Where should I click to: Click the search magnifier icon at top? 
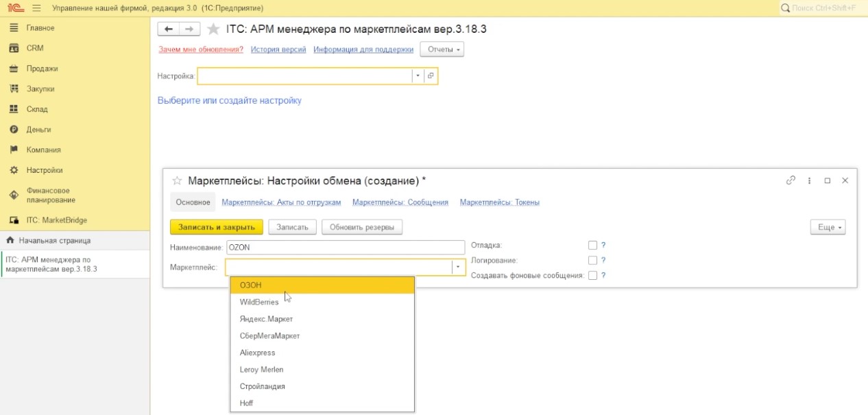(x=786, y=8)
